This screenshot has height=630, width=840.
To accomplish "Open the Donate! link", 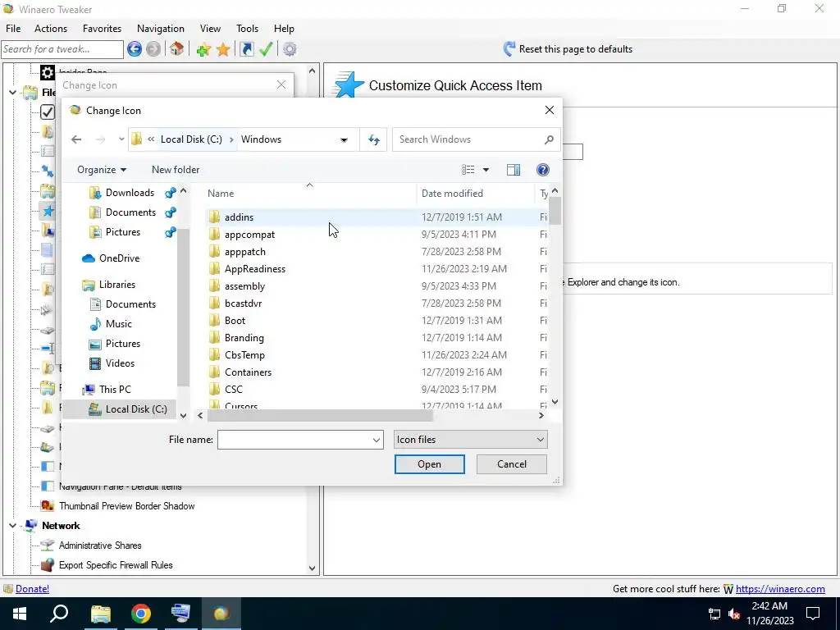I will tap(32, 589).
